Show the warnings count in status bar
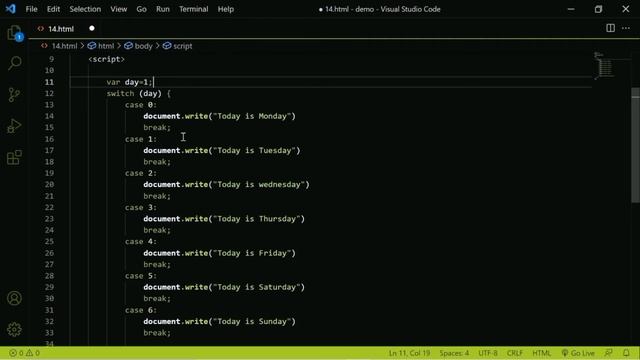Screen dimensions: 640x360 33,353
